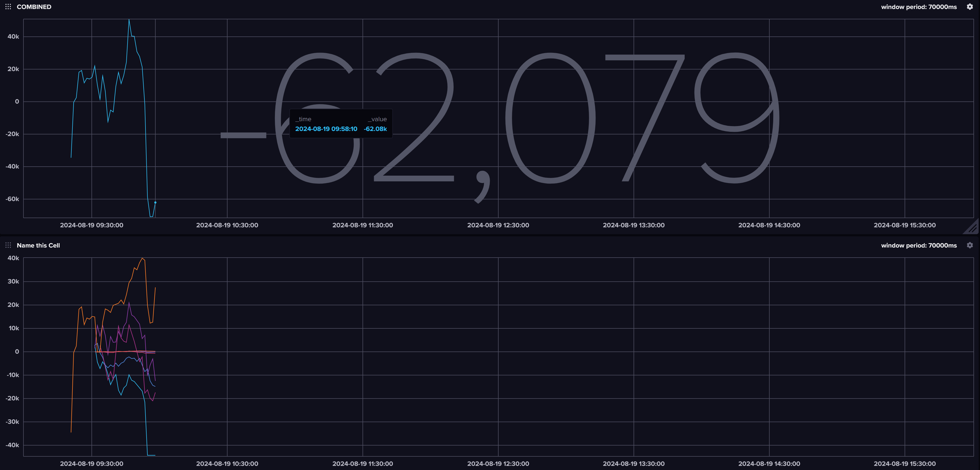Open settings gear of COMBINED cell

pyautogui.click(x=970, y=7)
